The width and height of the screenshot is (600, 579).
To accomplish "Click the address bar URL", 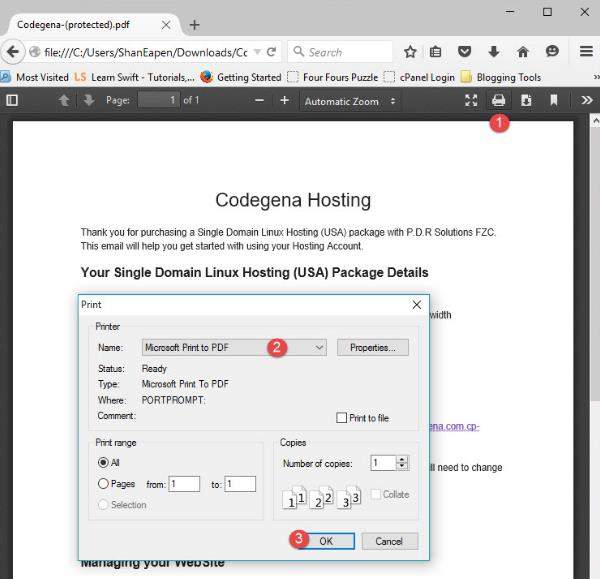I will (145, 52).
